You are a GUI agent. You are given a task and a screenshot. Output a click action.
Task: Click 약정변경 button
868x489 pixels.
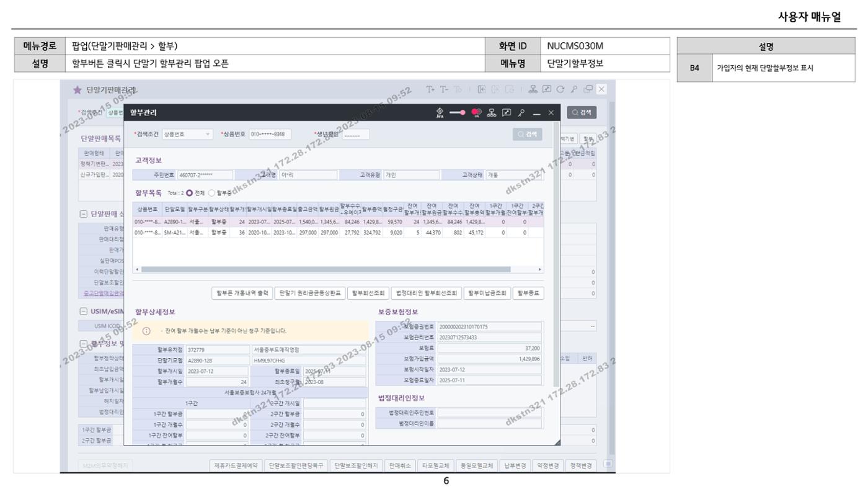coord(548,464)
